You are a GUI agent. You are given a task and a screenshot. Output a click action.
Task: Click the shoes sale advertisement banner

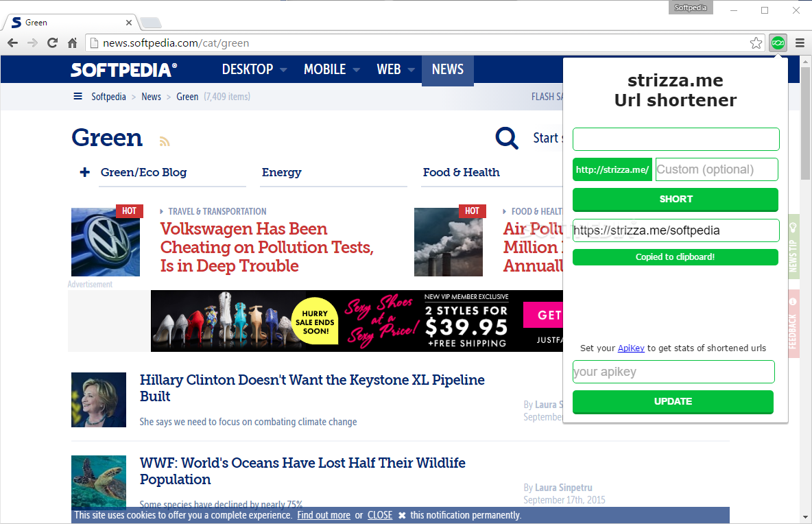[x=357, y=321]
